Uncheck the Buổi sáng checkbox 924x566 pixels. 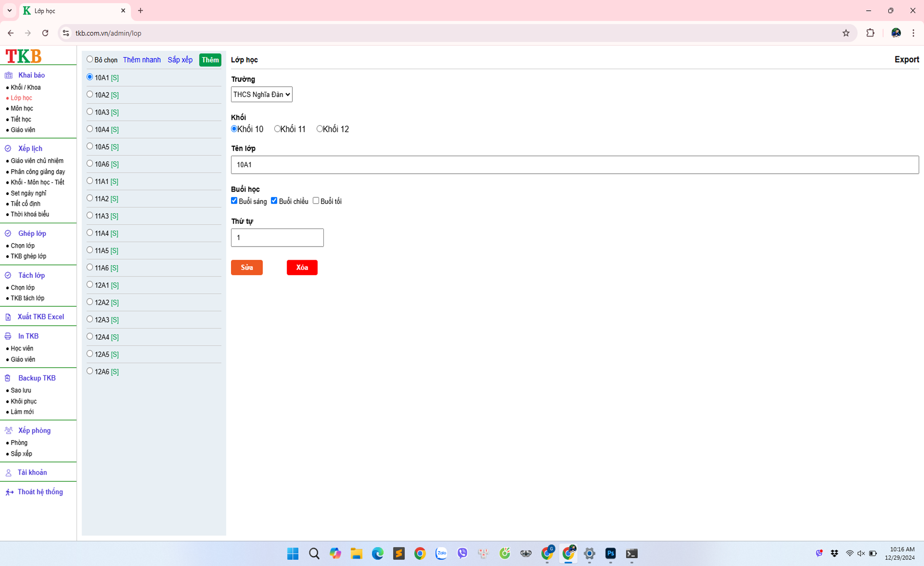(x=234, y=201)
